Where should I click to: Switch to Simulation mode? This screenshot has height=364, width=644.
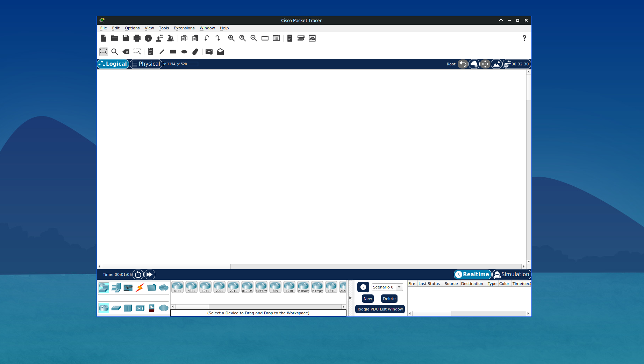(512, 274)
